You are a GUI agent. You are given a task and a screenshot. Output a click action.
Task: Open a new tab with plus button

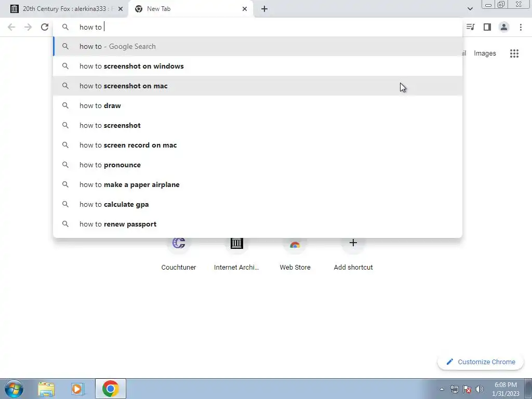264,9
